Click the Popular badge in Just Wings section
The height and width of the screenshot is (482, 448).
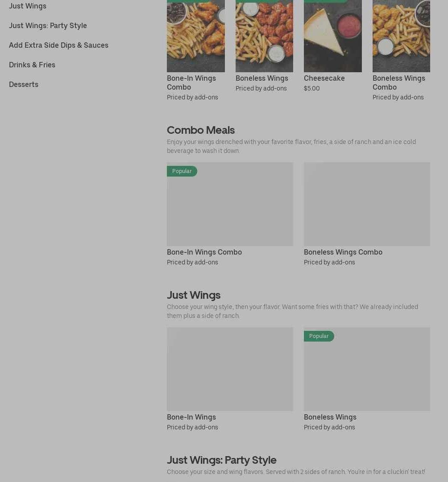[319, 336]
